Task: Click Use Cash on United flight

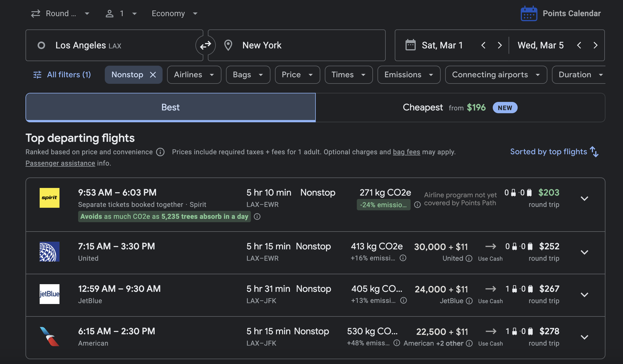Action: 490,259
